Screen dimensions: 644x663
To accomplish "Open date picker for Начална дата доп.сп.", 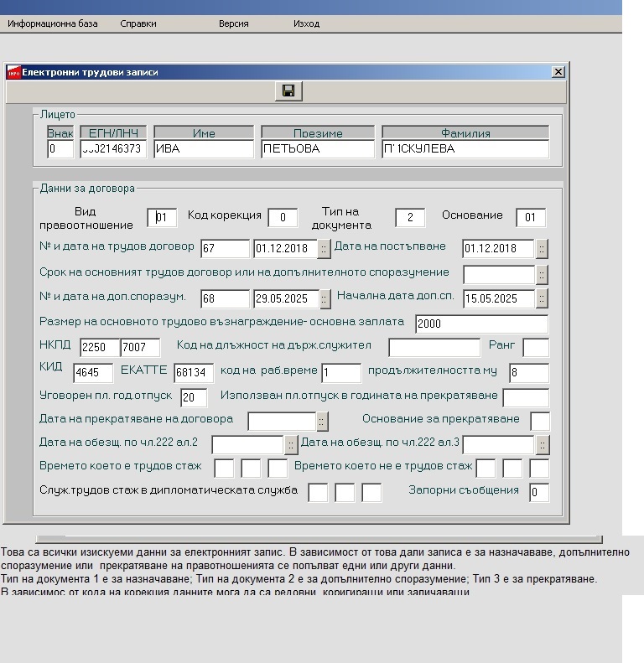I will [x=542, y=299].
